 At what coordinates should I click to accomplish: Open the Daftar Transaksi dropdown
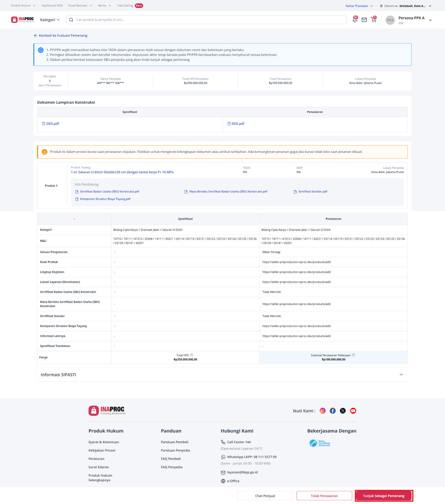tap(359, 6)
